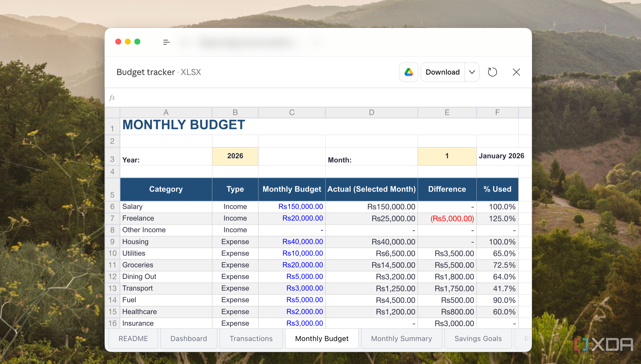Click the green fullscreen window button
This screenshot has height=364, width=641.
coord(137,42)
